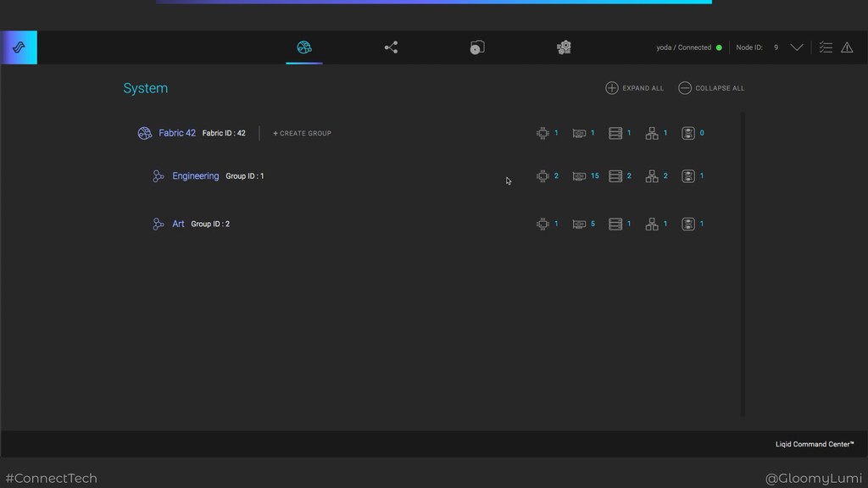Click the CPU chip icon in Art row
The image size is (868, 488).
(542, 224)
